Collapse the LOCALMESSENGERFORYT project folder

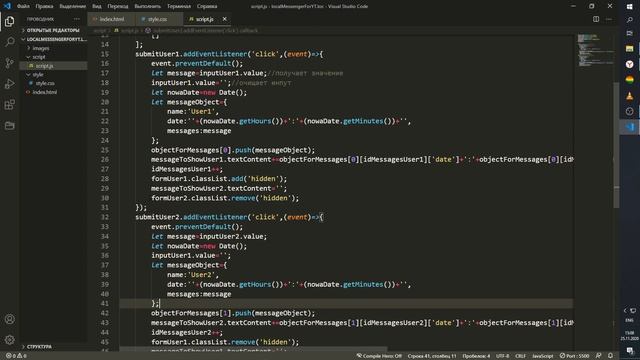coord(53,39)
